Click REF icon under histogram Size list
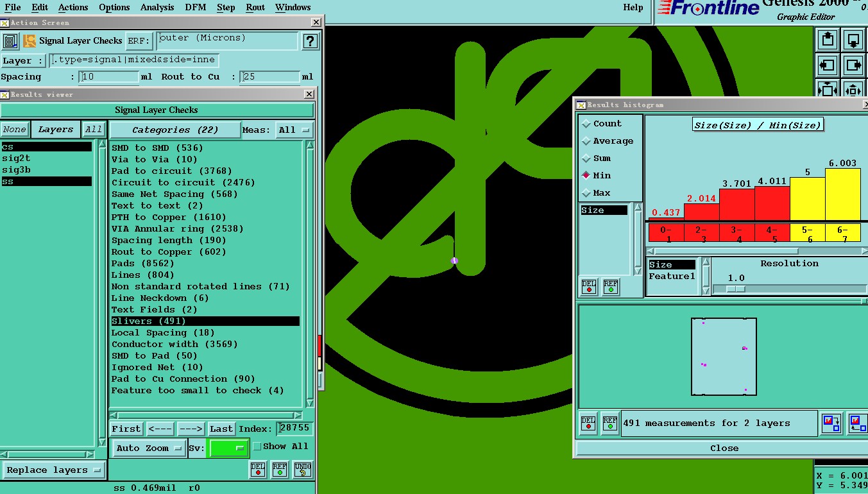 [611, 287]
